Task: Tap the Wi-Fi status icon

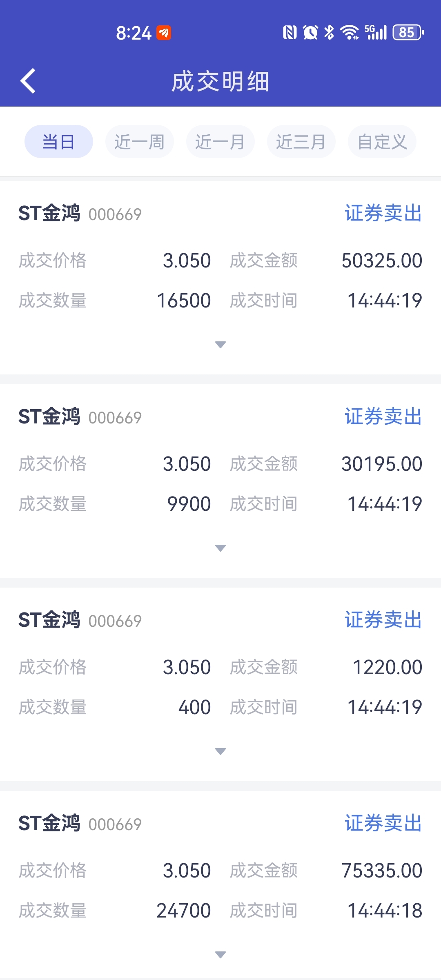Action: [x=350, y=33]
